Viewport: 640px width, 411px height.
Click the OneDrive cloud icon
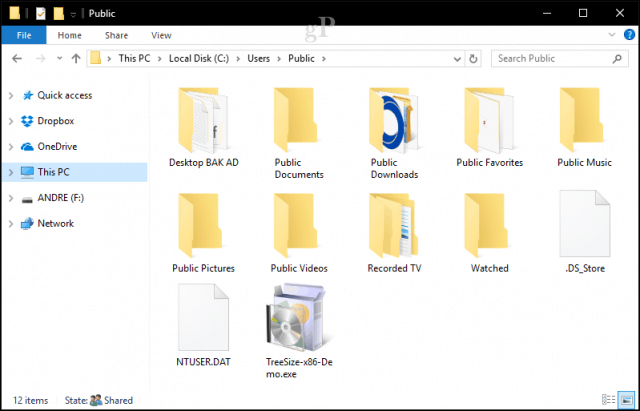point(27,147)
